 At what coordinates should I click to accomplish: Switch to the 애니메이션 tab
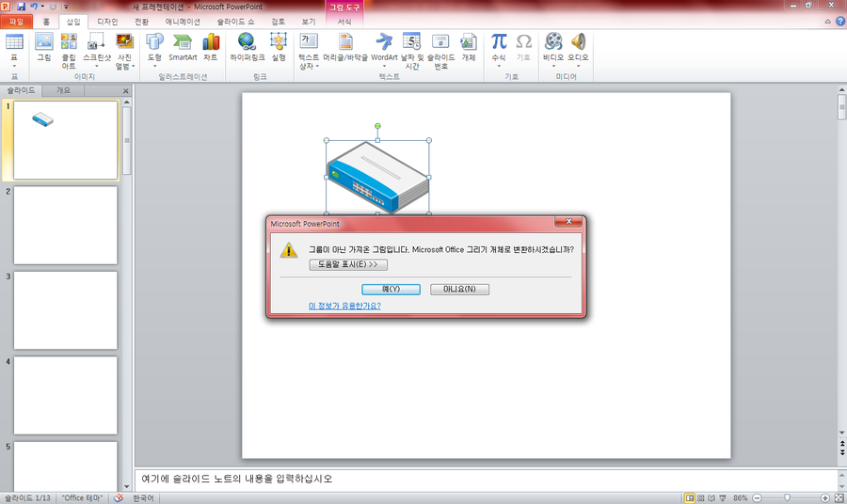pos(183,22)
